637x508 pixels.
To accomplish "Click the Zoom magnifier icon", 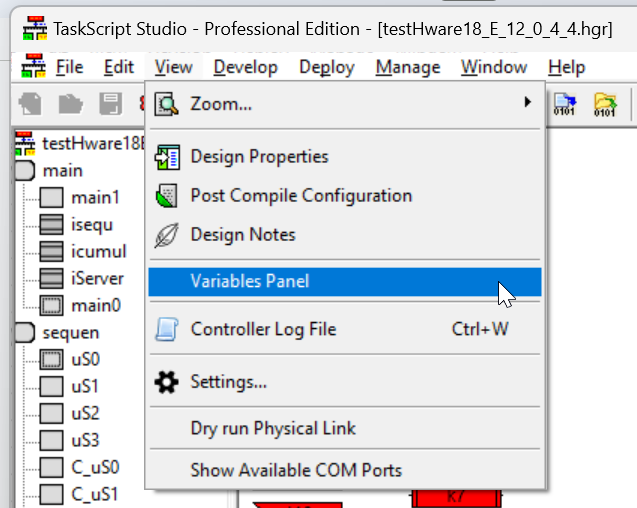I will pos(166,104).
